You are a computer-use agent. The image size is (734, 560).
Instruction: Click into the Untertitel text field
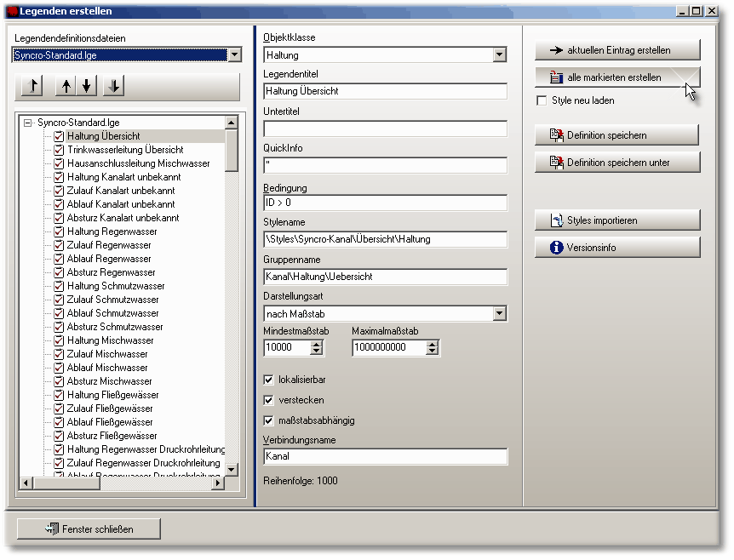point(385,129)
